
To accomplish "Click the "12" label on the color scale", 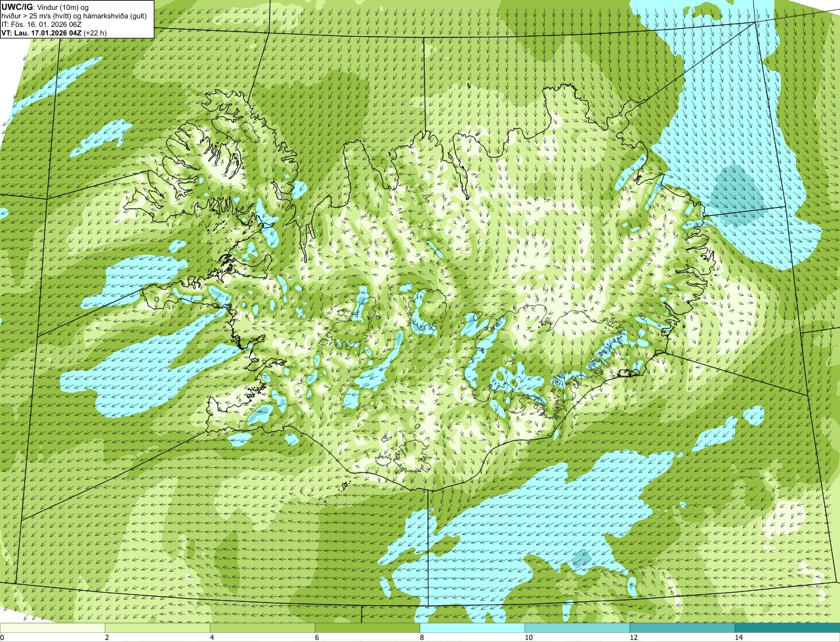I will click(633, 637).
